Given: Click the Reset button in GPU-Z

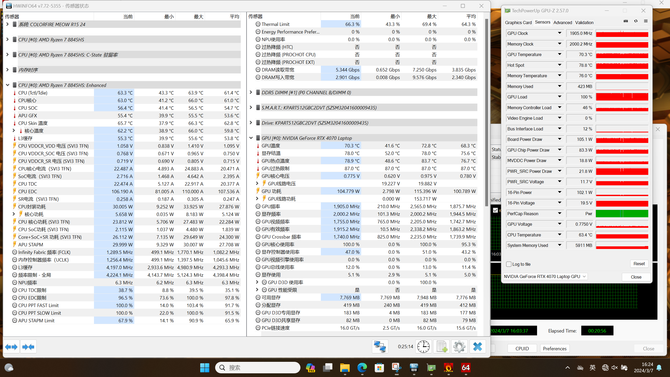Looking at the screenshot, I should point(639,264).
